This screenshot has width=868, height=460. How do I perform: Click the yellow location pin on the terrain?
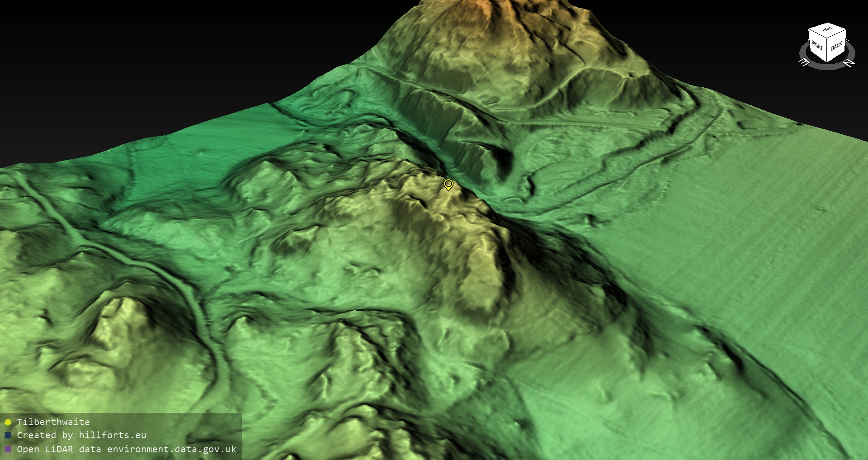coord(448,185)
